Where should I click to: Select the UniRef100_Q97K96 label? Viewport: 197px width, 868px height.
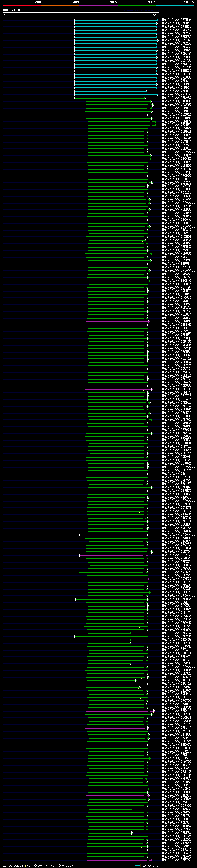(177, 505)
